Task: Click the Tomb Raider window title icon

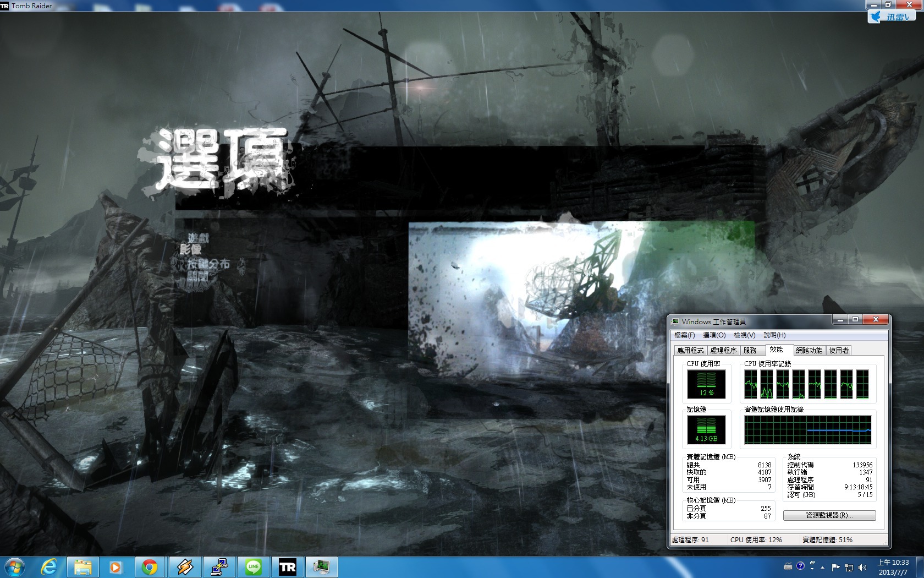Action: pyautogui.click(x=5, y=6)
